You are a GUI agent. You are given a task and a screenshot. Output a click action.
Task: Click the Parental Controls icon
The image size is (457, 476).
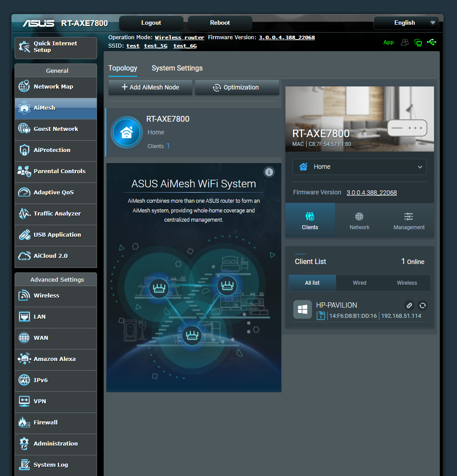pos(24,171)
